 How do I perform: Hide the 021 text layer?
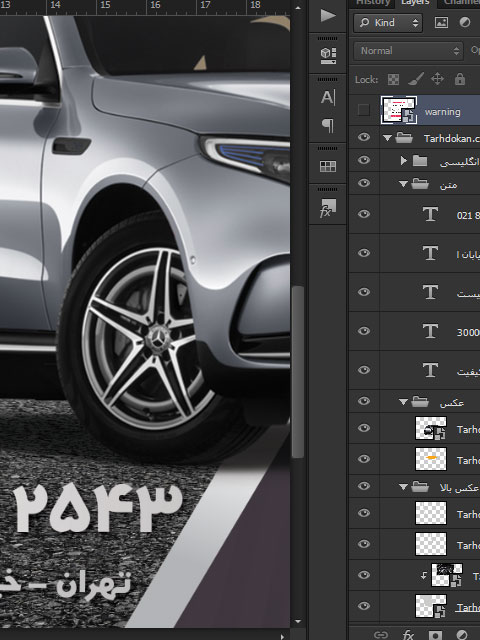[x=364, y=214]
